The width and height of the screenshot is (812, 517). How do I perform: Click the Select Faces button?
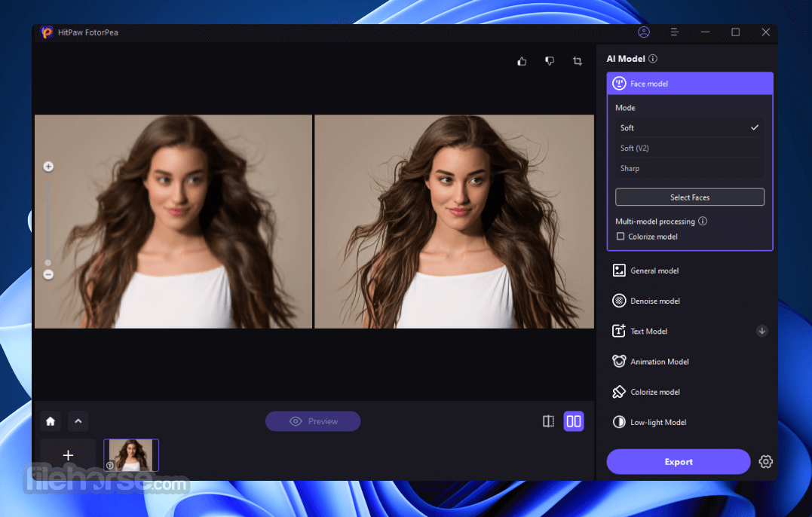[x=689, y=197]
